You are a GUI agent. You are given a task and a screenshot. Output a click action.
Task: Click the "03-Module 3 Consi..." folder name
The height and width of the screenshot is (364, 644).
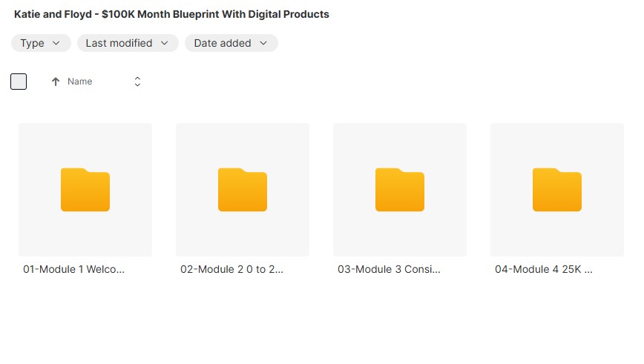(x=389, y=270)
